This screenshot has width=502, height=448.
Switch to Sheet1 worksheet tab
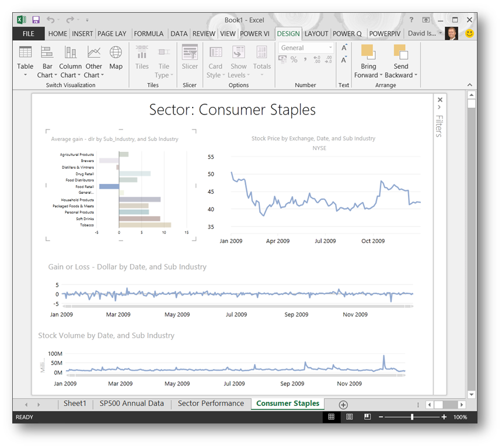(x=75, y=404)
